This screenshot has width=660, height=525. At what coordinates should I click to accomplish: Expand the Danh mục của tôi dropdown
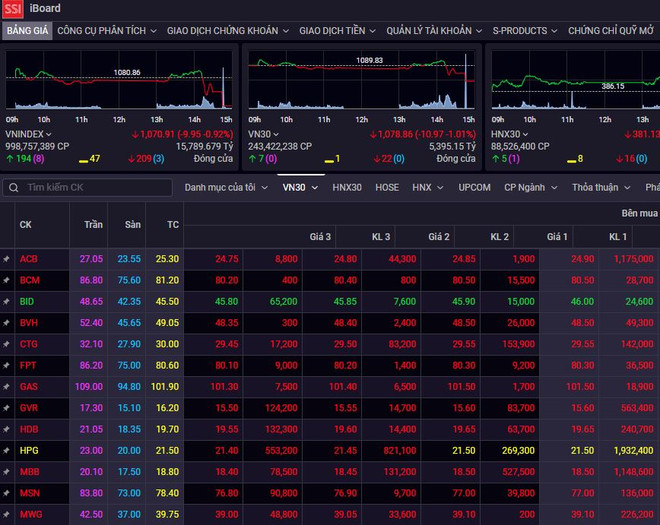pos(226,187)
